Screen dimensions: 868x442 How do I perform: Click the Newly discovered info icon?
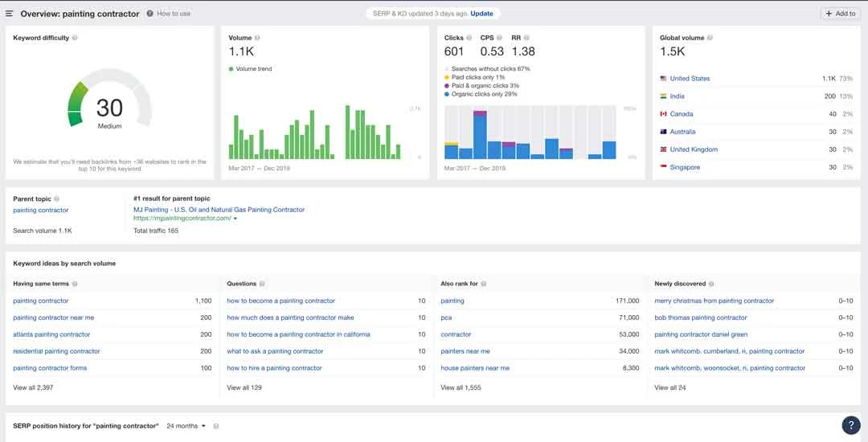click(710, 284)
